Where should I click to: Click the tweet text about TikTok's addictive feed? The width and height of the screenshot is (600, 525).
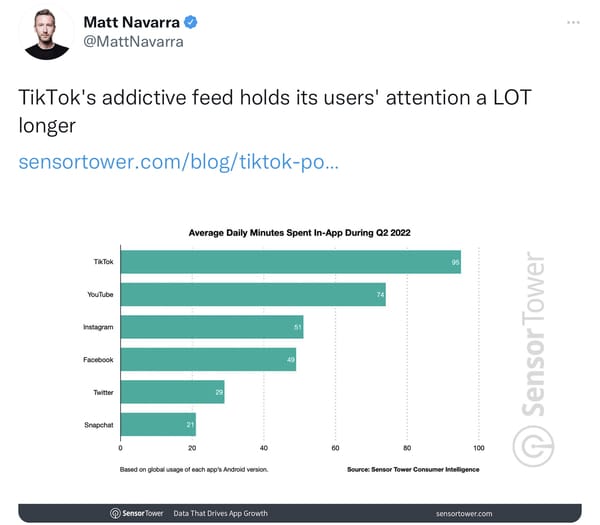(x=275, y=111)
